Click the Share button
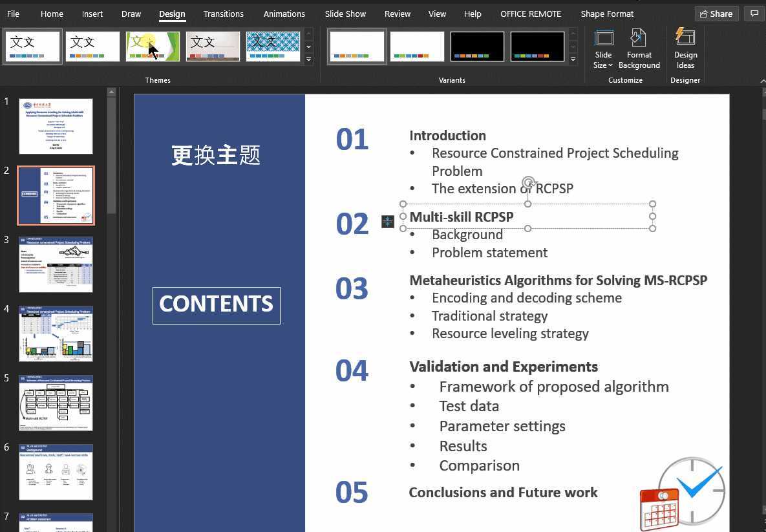Viewport: 766px width, 532px height. 716,14
